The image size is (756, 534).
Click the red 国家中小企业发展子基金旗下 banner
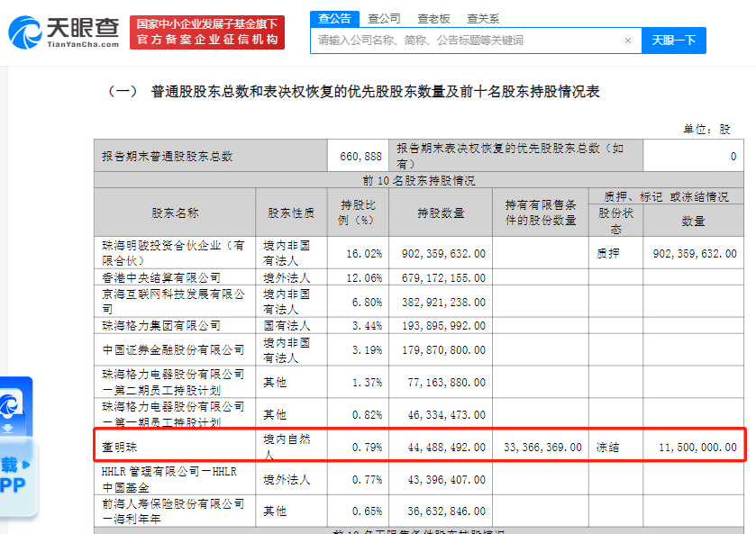[x=207, y=32]
